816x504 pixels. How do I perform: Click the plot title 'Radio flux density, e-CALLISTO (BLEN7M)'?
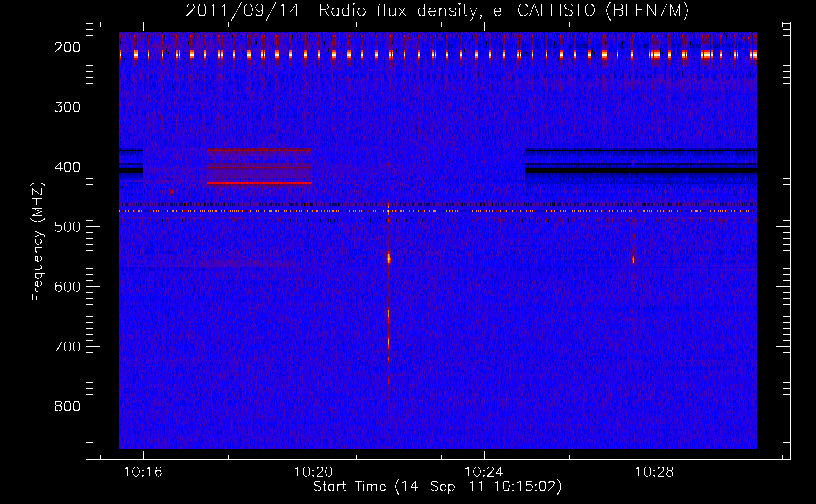point(503,11)
